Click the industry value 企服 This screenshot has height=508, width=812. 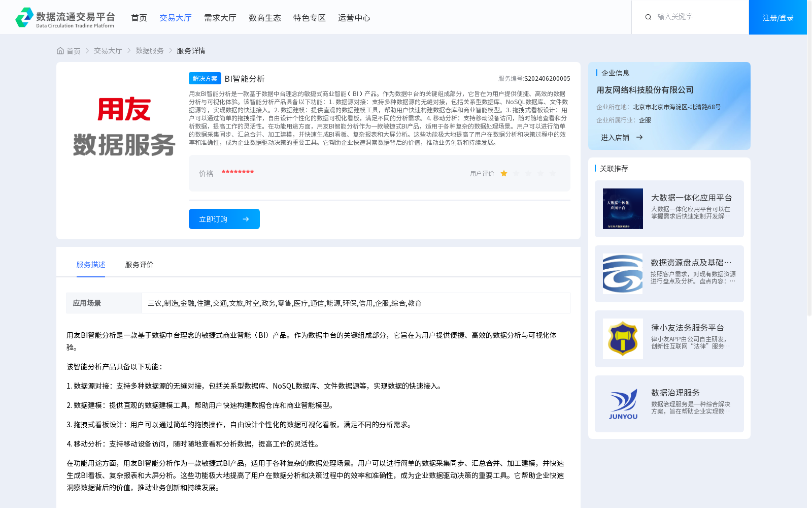coord(645,120)
